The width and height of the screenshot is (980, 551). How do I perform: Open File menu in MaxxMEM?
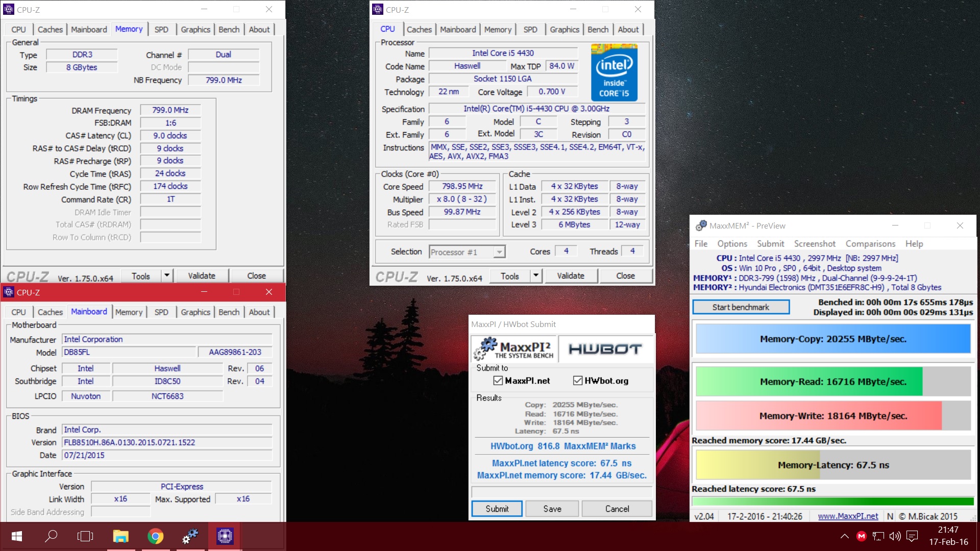tap(701, 244)
